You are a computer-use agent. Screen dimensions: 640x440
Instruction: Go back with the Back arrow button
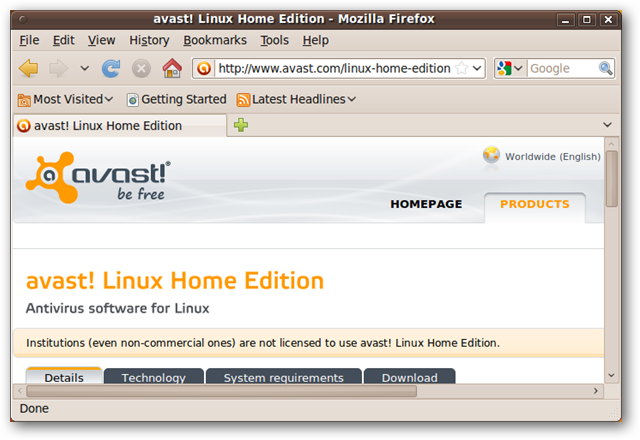click(x=29, y=68)
